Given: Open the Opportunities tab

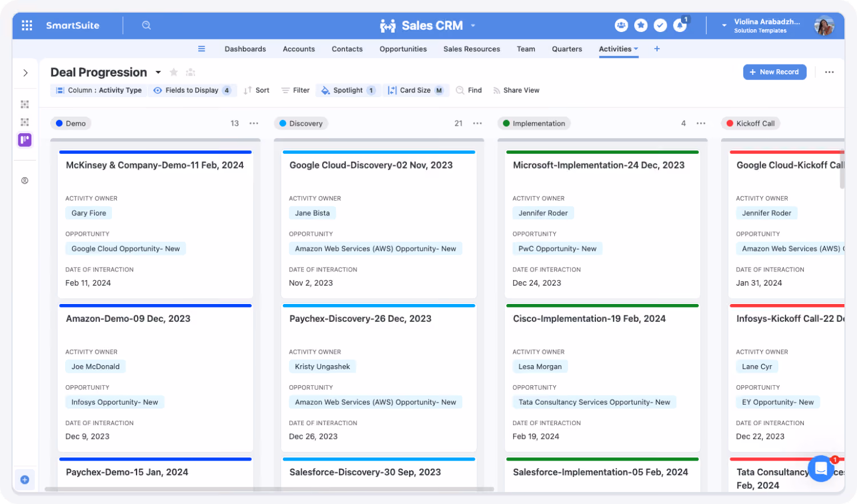Looking at the screenshot, I should pyautogui.click(x=403, y=49).
